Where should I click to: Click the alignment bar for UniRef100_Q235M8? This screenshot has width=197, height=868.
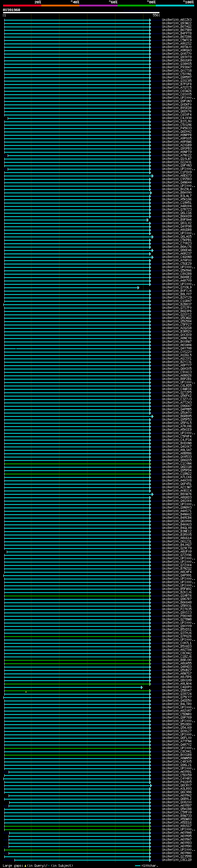pos(77,857)
